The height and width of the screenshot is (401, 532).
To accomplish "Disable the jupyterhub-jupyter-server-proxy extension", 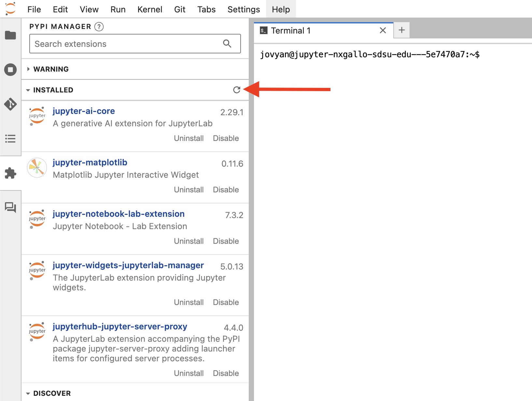I will 226,373.
